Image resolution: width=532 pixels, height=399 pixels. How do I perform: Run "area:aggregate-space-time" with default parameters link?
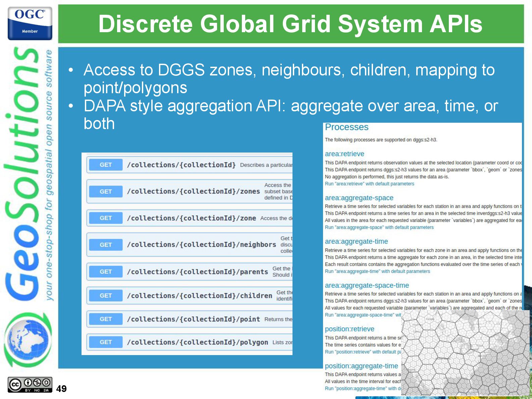point(363,315)
